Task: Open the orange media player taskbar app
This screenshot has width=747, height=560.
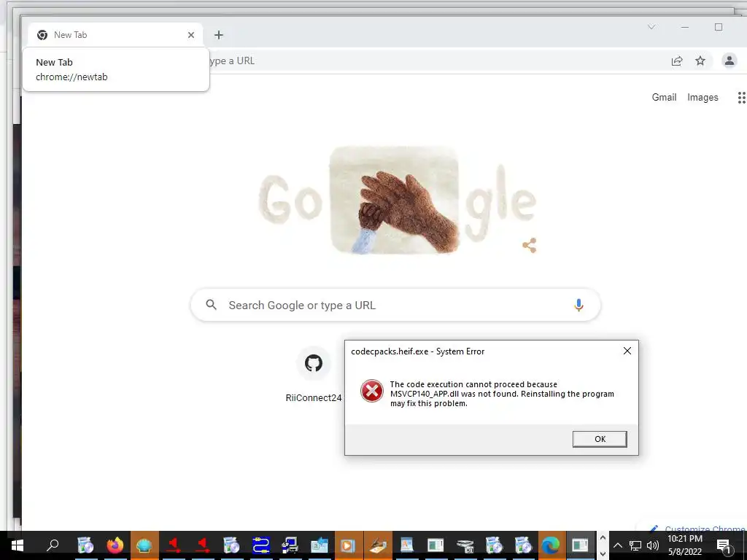Action: [x=348, y=545]
